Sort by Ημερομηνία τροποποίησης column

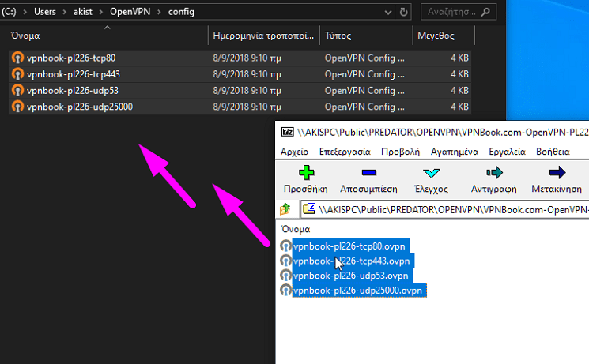[x=263, y=36]
